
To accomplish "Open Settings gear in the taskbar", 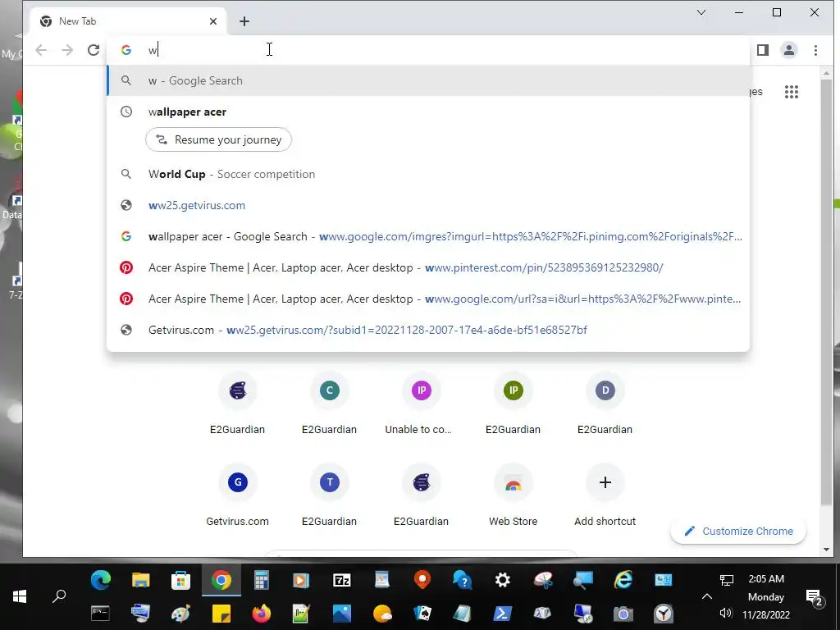I will [503, 580].
